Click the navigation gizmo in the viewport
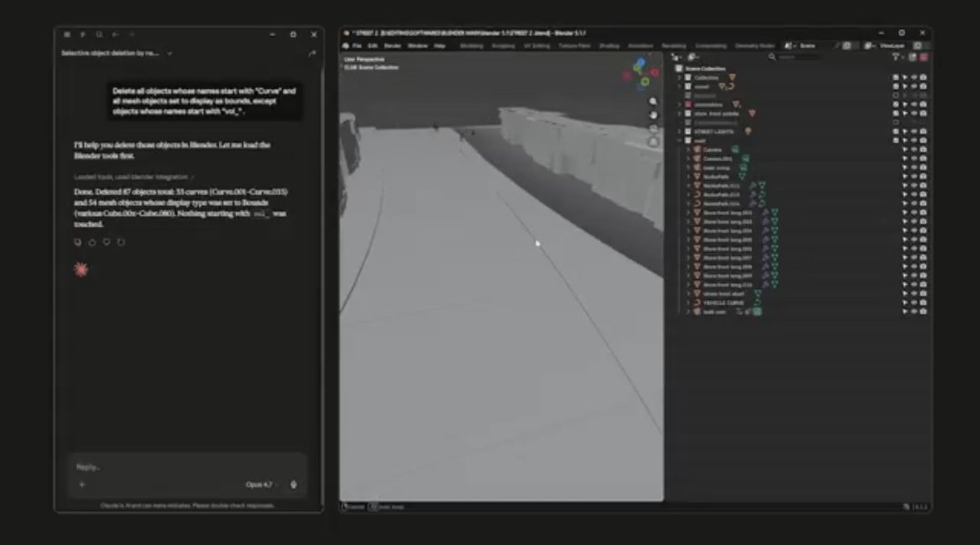The height and width of the screenshot is (545, 980). click(642, 73)
